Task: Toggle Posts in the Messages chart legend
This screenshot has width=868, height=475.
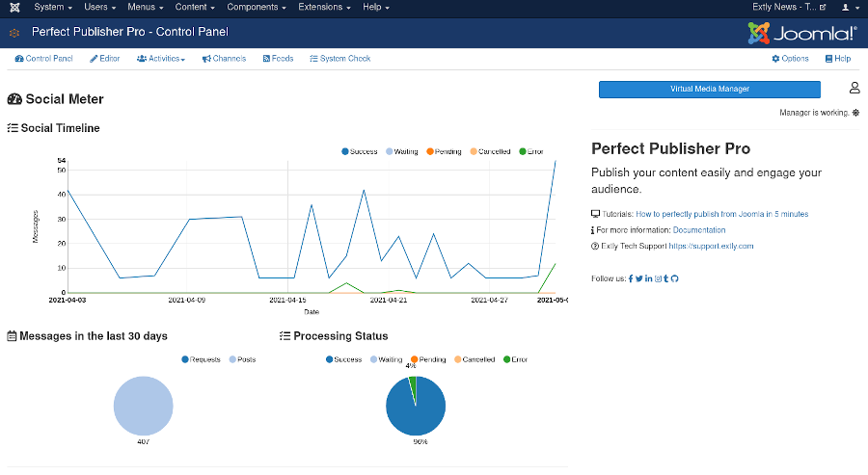Action: 242,359
